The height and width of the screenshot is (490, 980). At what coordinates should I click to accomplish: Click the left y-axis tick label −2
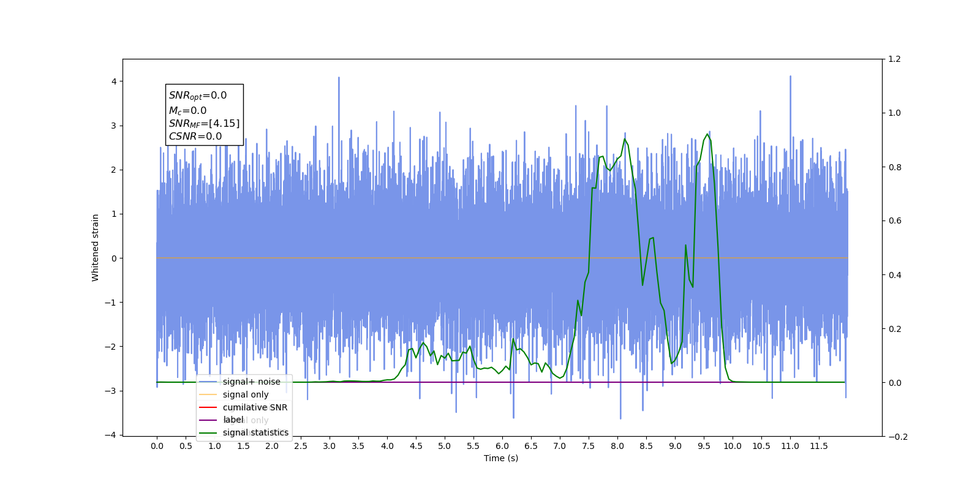pyautogui.click(x=110, y=347)
